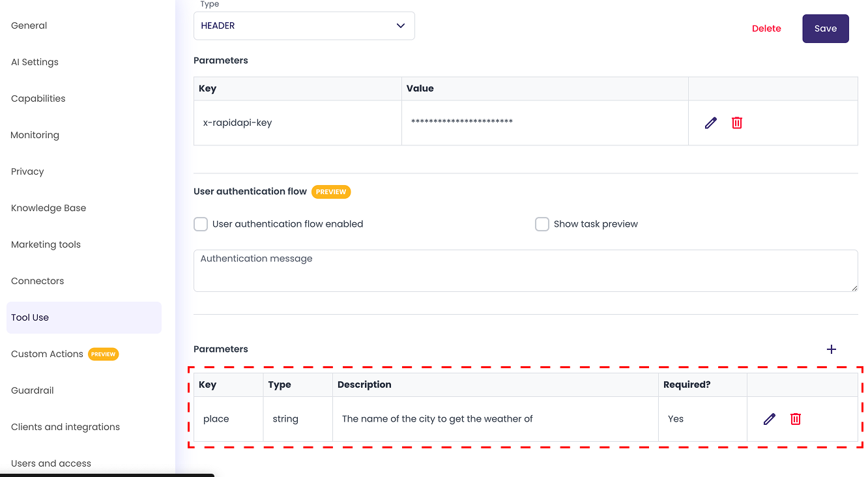Click the 'string' type cell

[x=298, y=419]
